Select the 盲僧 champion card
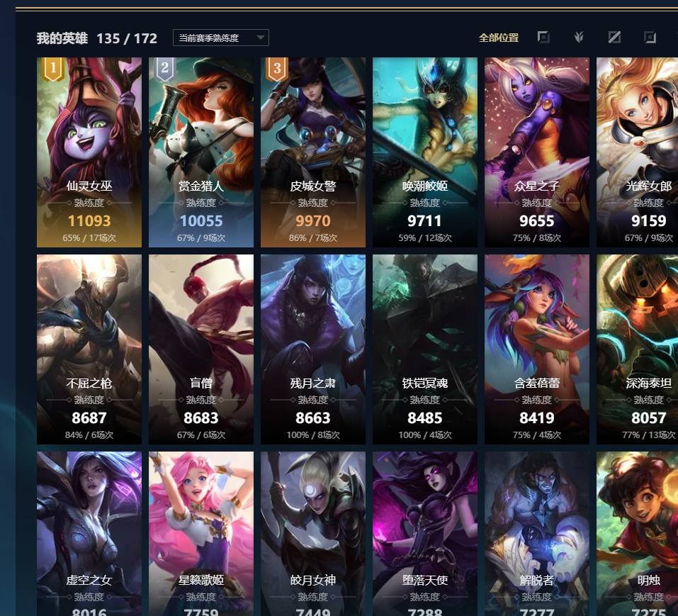The width and height of the screenshot is (678, 616). [x=201, y=349]
